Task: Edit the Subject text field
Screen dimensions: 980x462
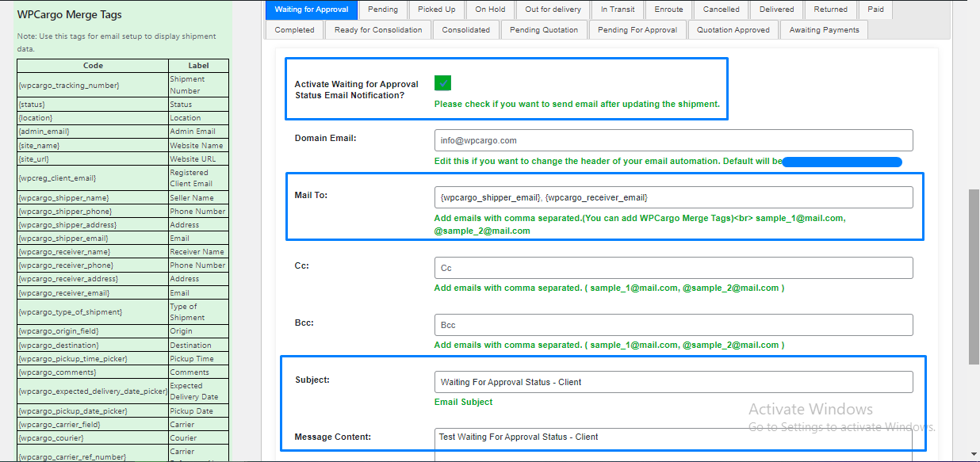Action: (x=673, y=382)
